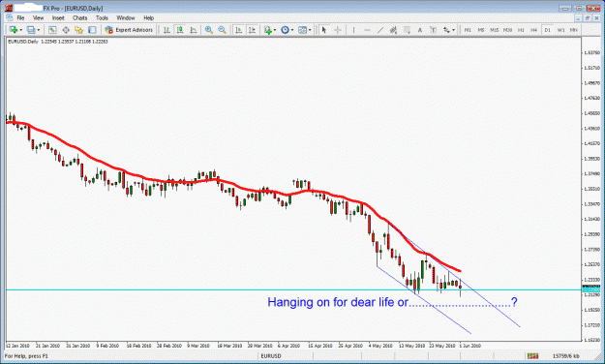Select the Equidistant Channel tool
The width and height of the screenshot is (605, 364).
[x=393, y=30]
